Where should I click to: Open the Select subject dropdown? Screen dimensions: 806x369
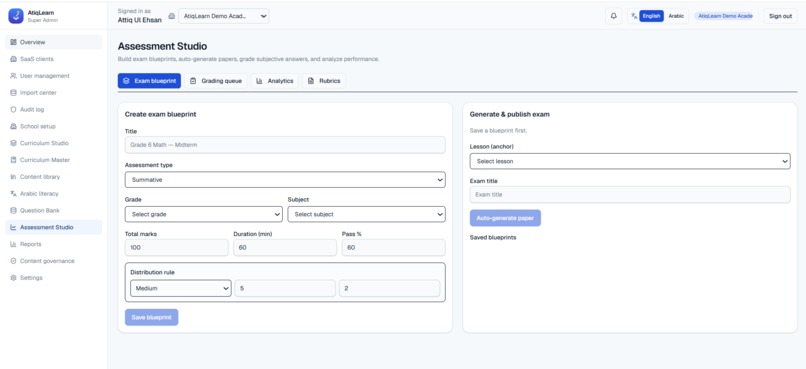point(367,214)
